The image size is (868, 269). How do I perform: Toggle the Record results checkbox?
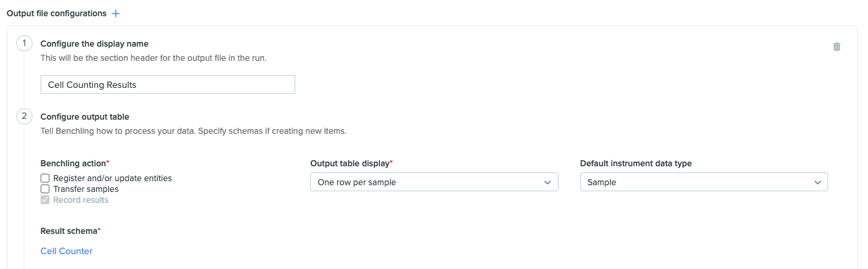(x=45, y=200)
